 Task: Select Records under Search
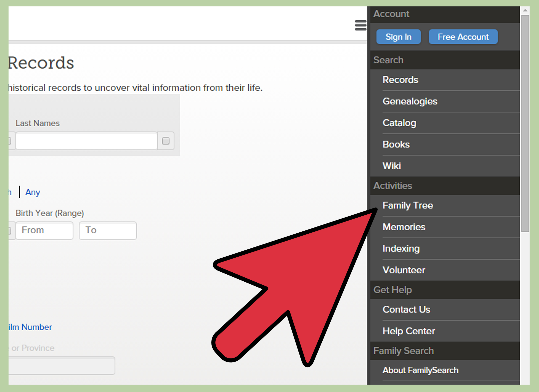click(x=400, y=80)
